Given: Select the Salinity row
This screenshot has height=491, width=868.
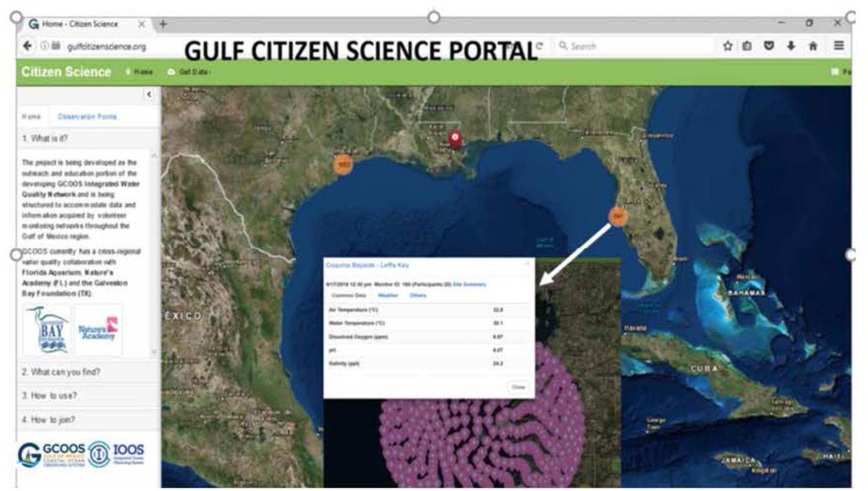Looking at the screenshot, I should click(x=429, y=364).
